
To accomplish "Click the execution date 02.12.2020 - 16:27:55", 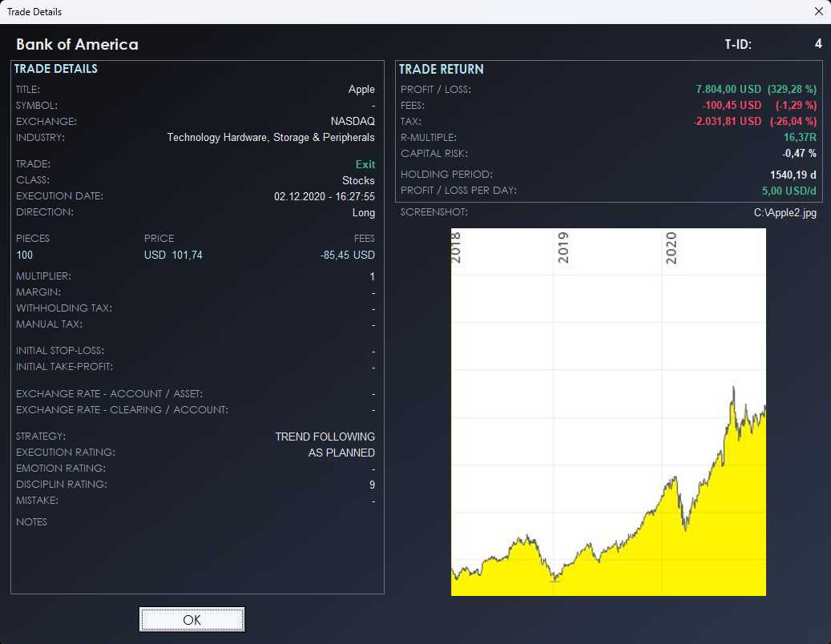I will click(x=325, y=196).
